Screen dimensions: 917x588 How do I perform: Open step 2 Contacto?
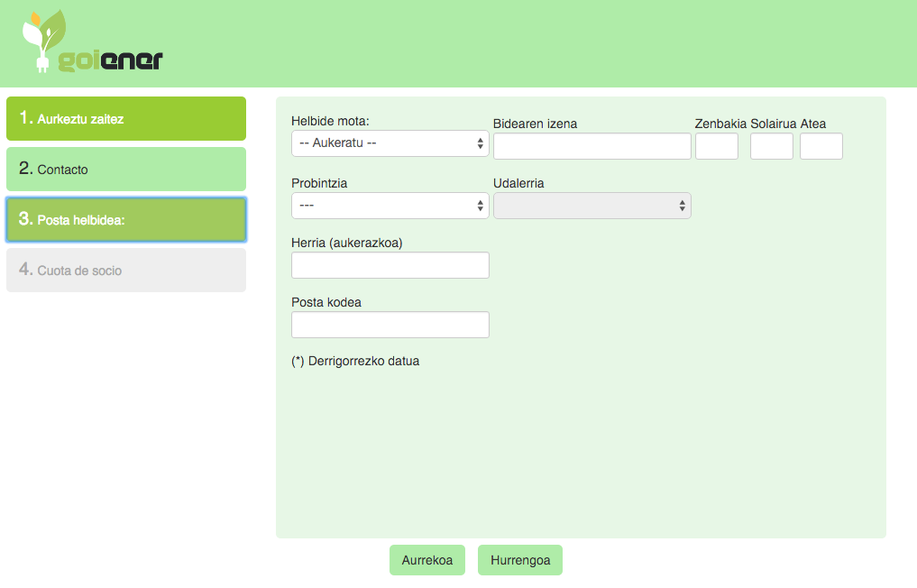point(126,170)
